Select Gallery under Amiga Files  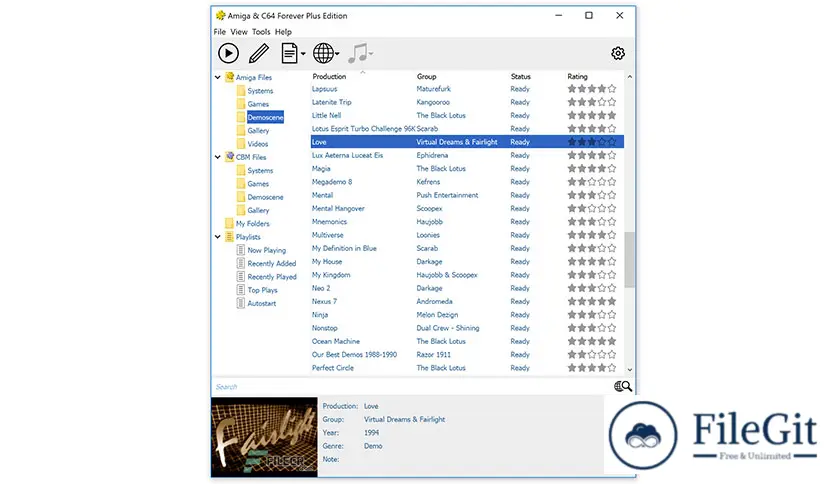tap(258, 131)
